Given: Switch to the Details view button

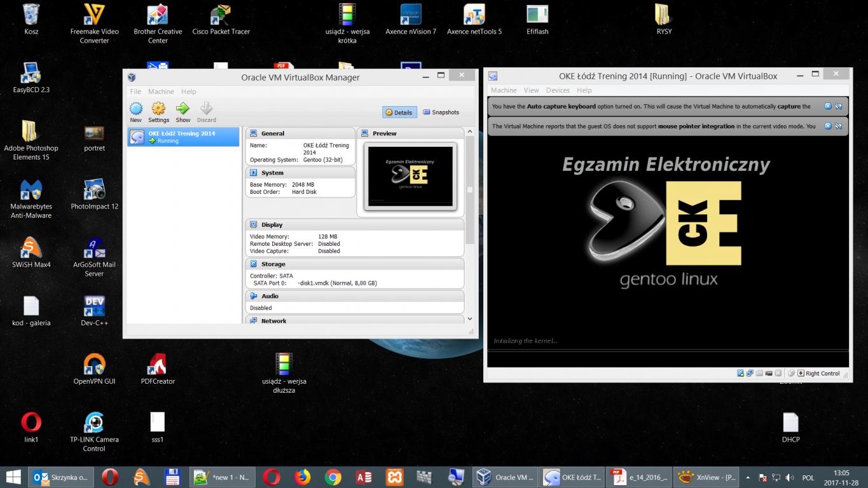Looking at the screenshot, I should [x=399, y=112].
